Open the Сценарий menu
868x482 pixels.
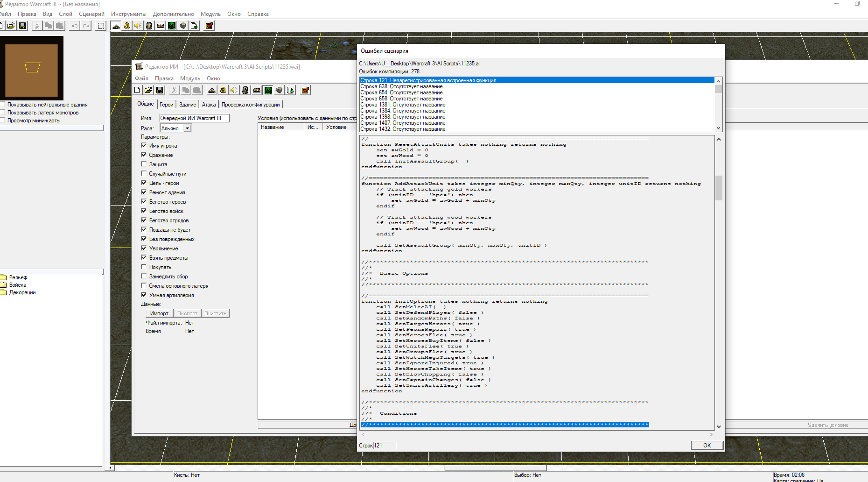tap(91, 14)
